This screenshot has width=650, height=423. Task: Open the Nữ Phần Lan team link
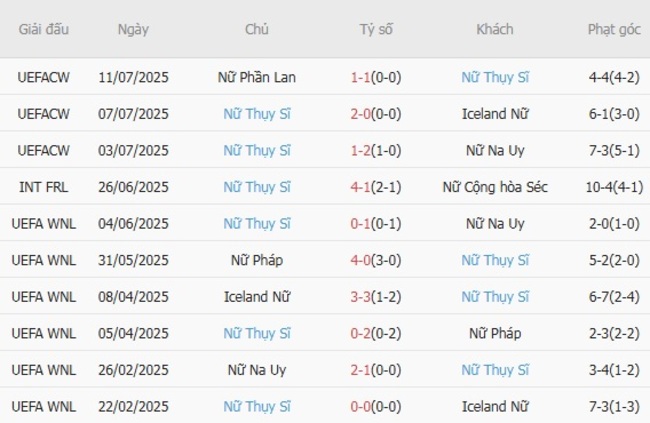257,77
